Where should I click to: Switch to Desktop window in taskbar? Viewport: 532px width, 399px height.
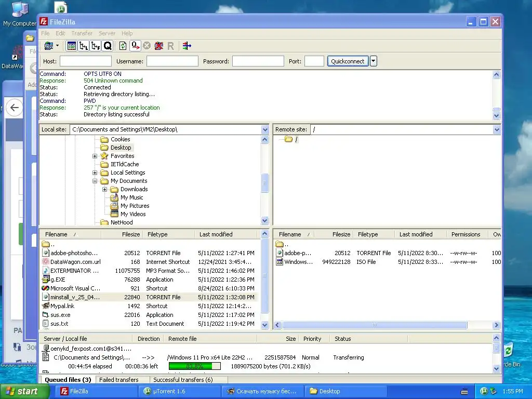346,391
